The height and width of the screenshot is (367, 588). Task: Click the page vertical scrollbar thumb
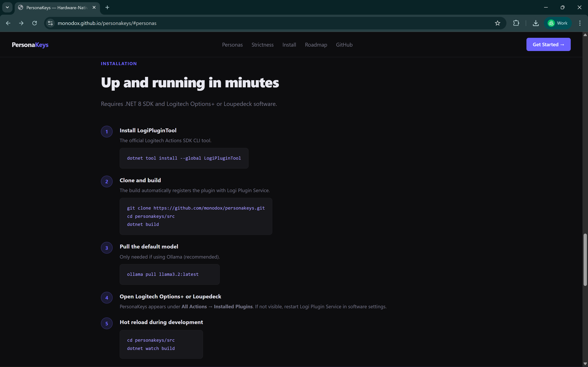tap(585, 260)
